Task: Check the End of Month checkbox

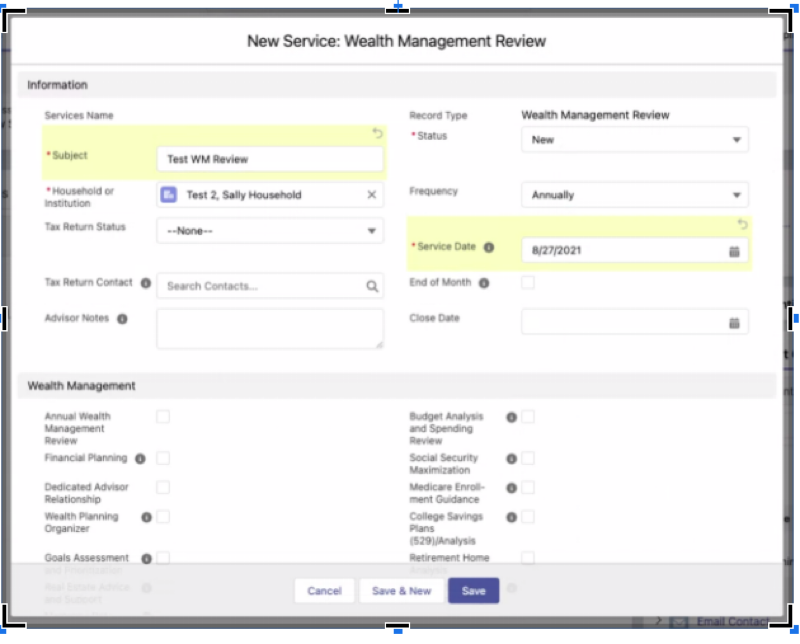Action: coord(528,283)
